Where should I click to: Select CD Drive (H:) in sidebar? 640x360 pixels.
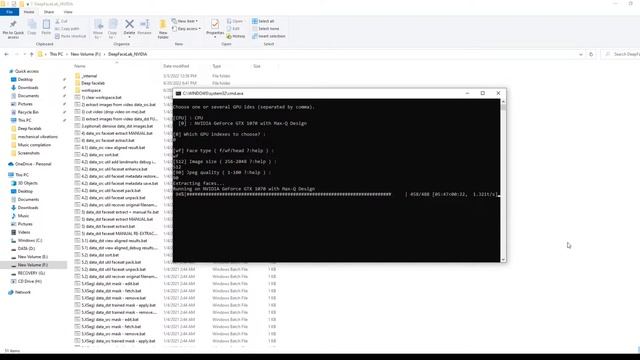29,281
